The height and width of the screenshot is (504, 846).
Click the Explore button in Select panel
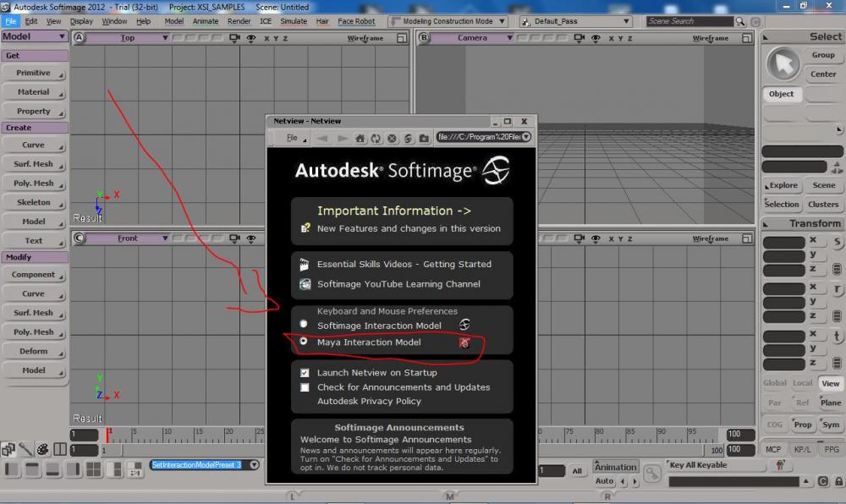point(781,185)
